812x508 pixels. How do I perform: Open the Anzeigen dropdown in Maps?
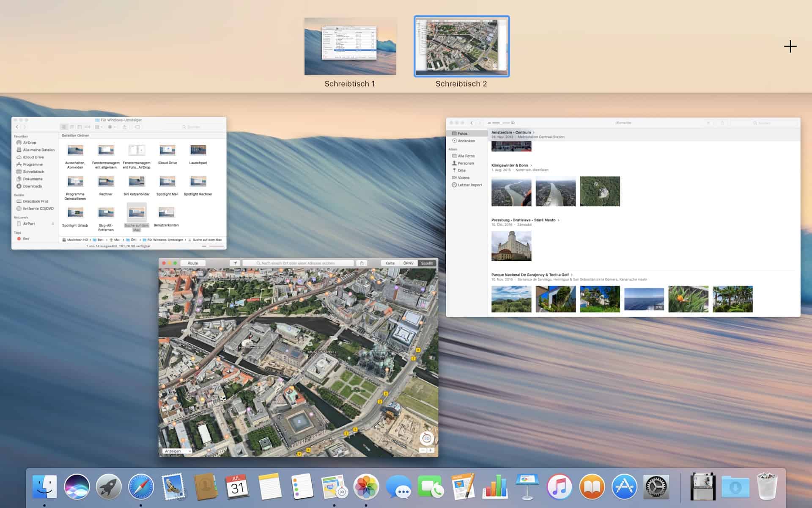[x=177, y=451]
